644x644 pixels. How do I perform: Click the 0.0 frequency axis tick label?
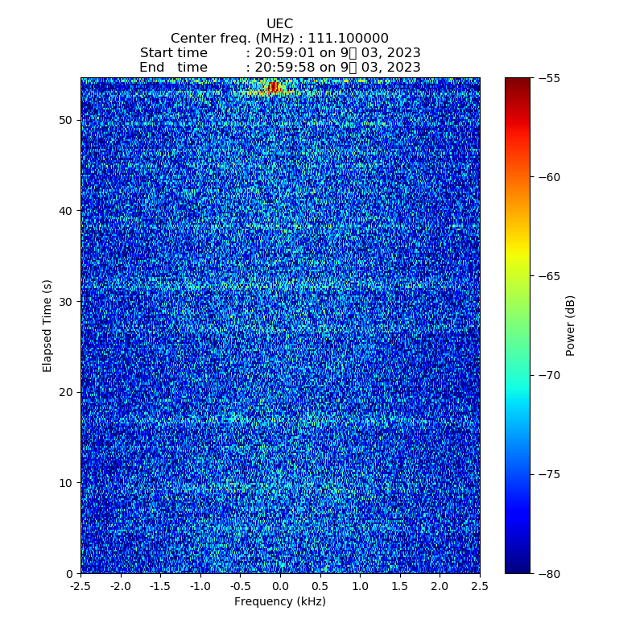pyautogui.click(x=280, y=587)
